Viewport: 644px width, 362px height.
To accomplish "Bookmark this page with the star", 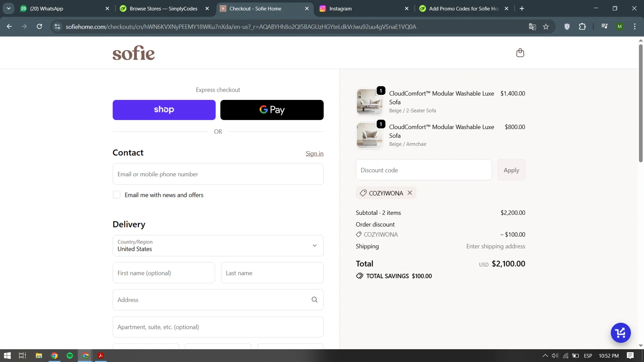I will (x=546, y=27).
